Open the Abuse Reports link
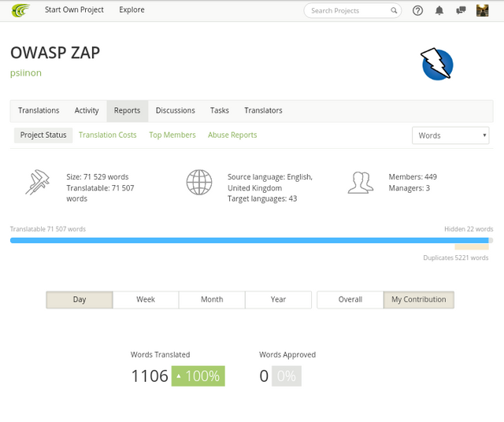504x422 pixels. (x=232, y=135)
